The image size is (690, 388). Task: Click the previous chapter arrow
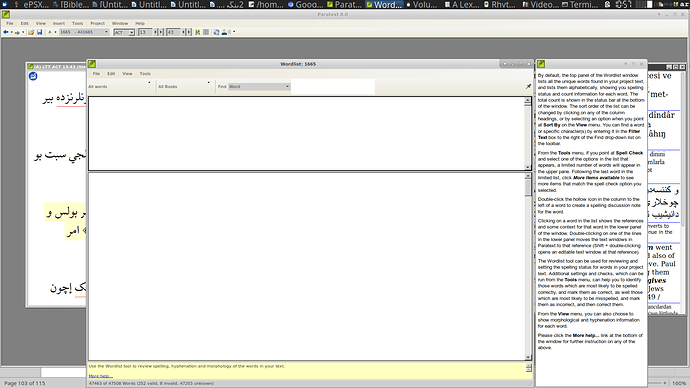(156, 32)
